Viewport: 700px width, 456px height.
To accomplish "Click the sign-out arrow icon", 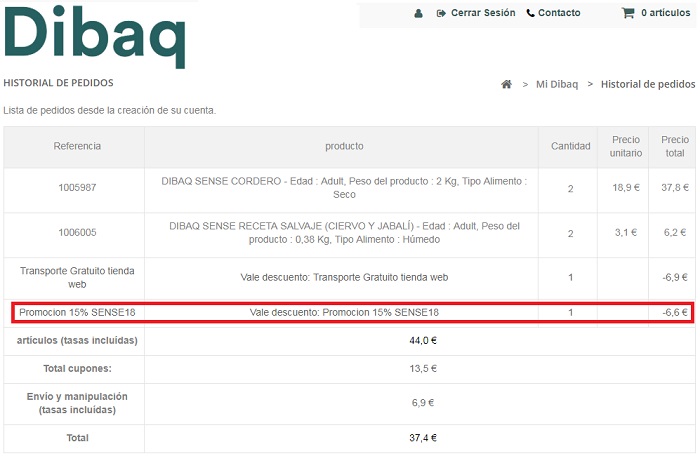I will [441, 14].
